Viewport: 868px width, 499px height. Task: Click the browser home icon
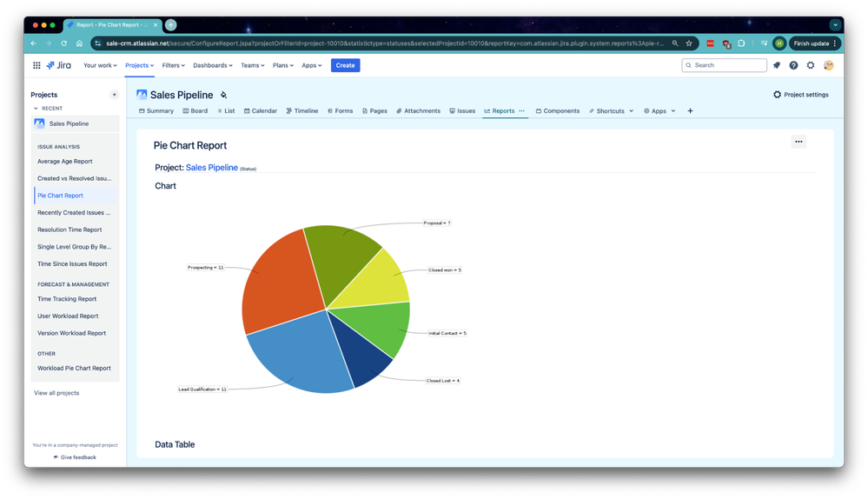coord(79,43)
